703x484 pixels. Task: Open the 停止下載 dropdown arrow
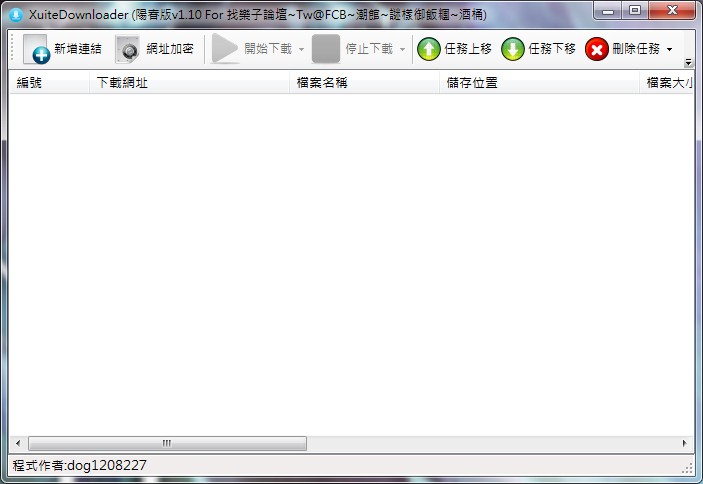pos(402,49)
